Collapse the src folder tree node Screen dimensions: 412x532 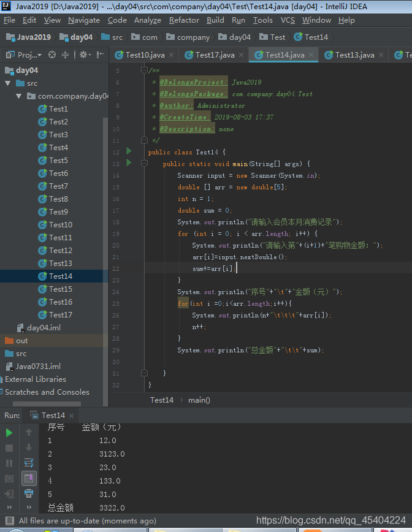[8, 83]
